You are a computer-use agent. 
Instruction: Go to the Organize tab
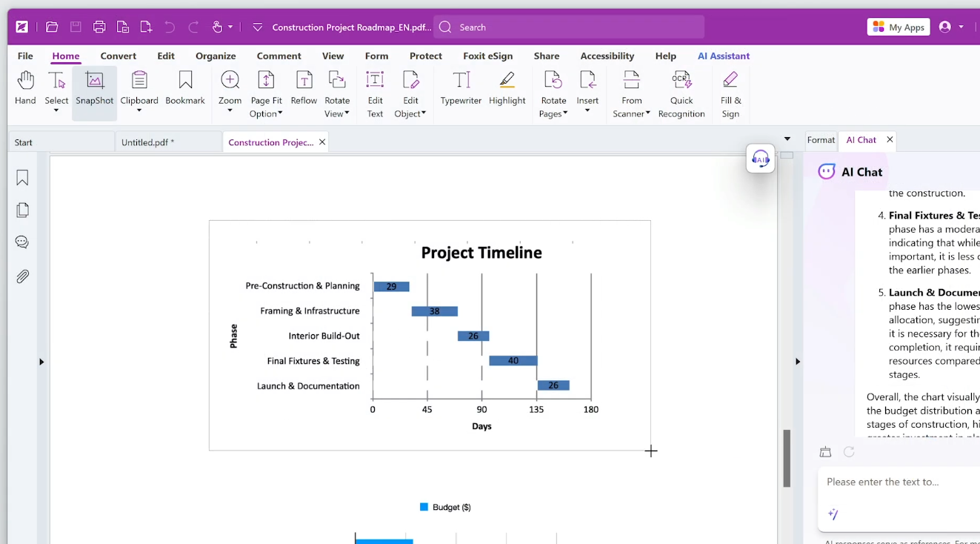pyautogui.click(x=216, y=56)
